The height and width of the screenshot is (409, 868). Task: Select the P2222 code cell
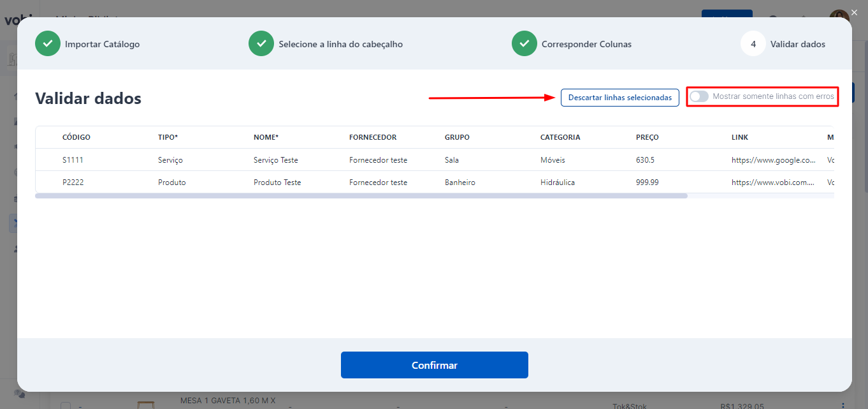[x=73, y=182]
